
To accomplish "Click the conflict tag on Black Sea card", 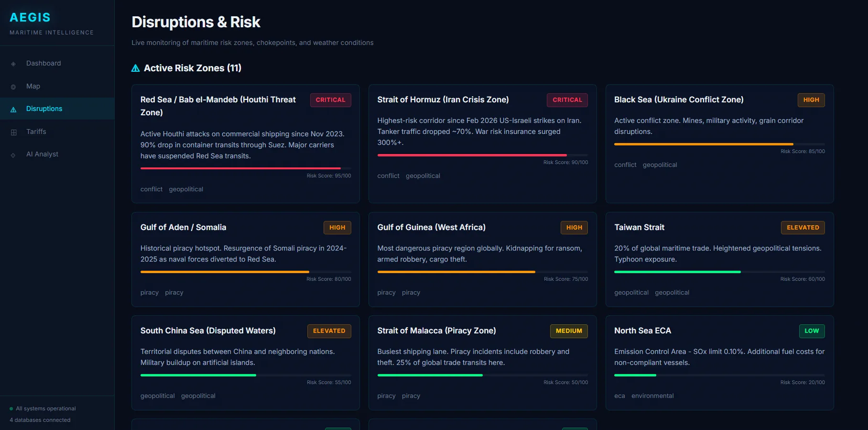I will (x=625, y=165).
